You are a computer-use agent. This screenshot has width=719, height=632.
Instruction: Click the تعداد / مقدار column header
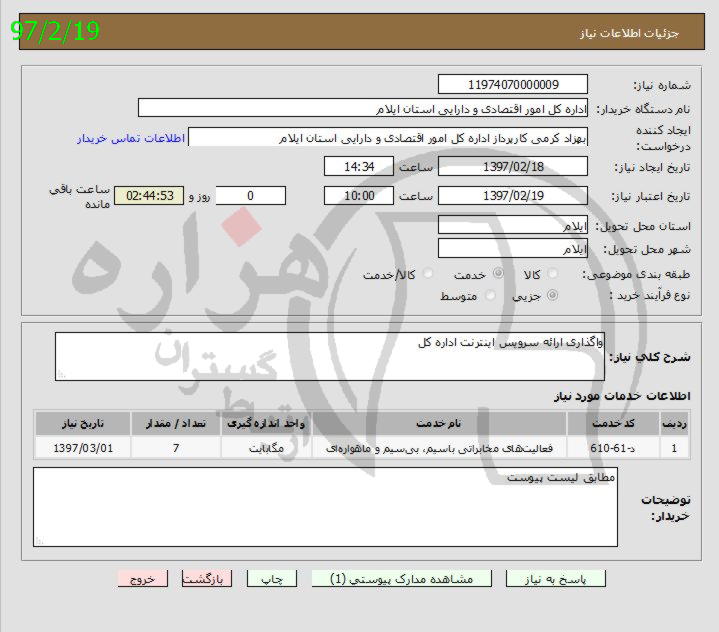[x=176, y=423]
